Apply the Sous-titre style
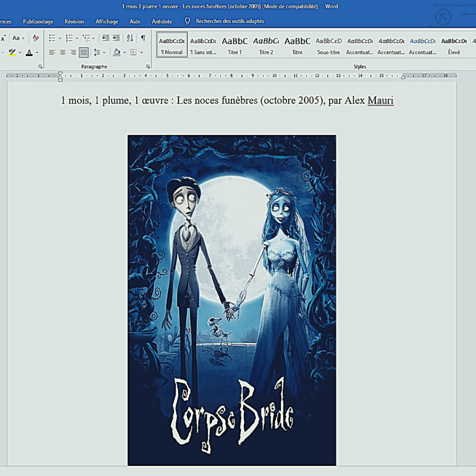 pos(329,45)
